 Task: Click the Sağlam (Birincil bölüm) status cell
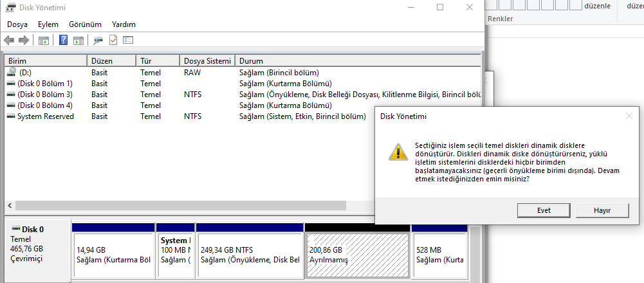point(279,73)
